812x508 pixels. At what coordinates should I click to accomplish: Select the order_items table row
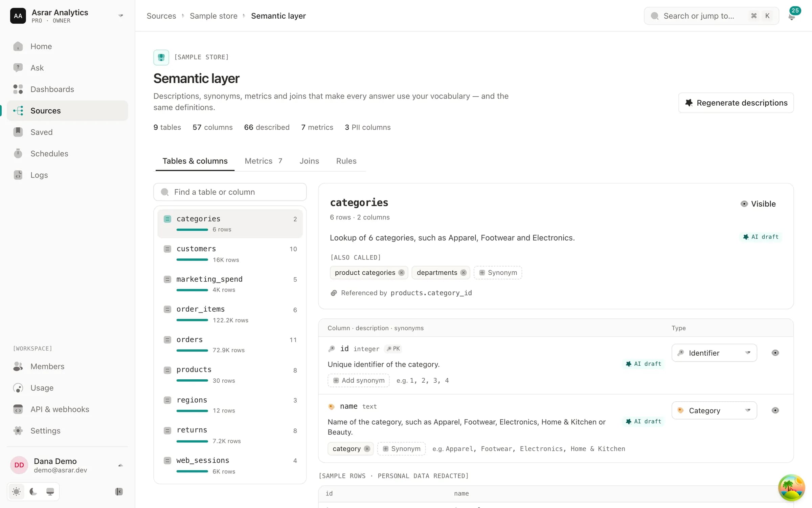(x=230, y=314)
